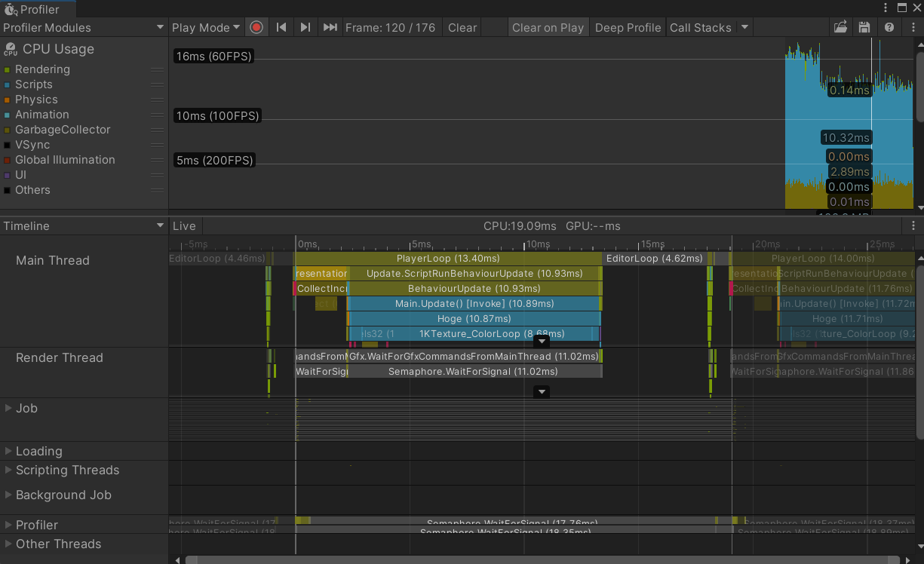Jump to the current frame
This screenshot has height=564, width=924.
point(330,26)
